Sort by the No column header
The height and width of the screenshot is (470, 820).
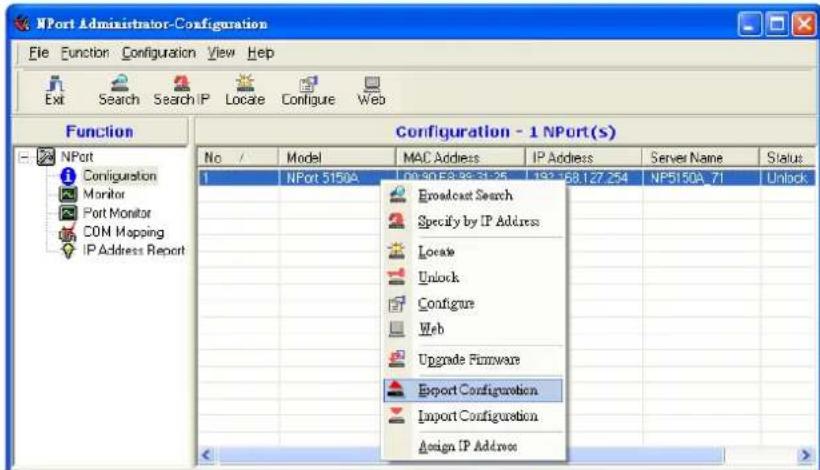pyautogui.click(x=238, y=157)
